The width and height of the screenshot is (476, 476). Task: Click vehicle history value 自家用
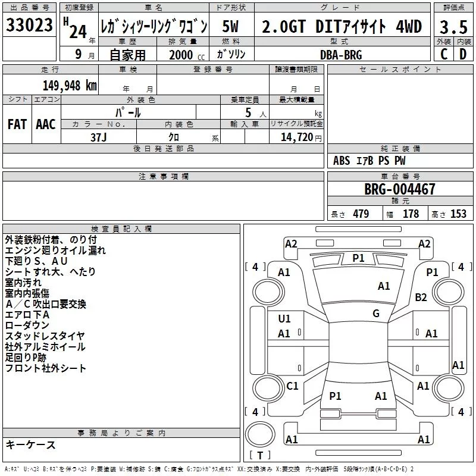tap(127, 55)
